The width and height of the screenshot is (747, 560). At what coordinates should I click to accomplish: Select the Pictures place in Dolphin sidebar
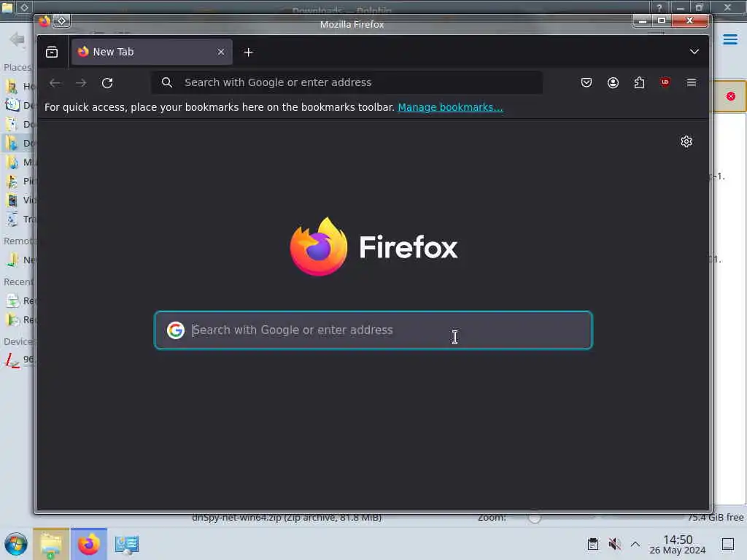click(x=20, y=181)
